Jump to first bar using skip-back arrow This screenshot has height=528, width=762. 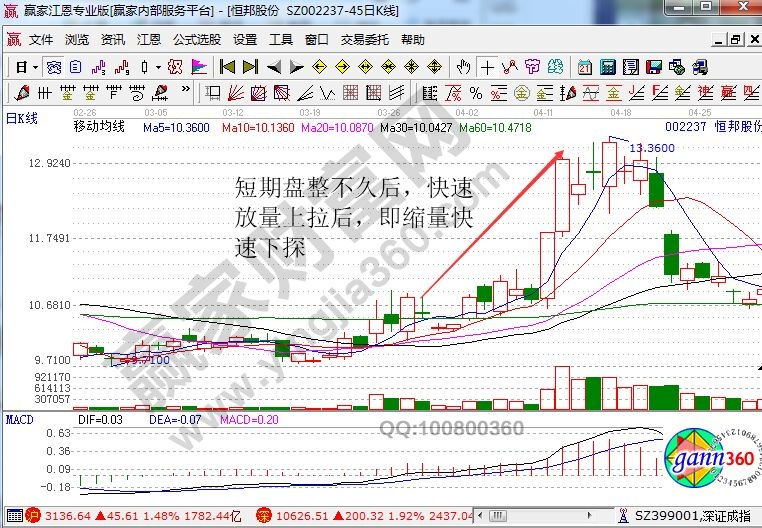click(x=227, y=67)
